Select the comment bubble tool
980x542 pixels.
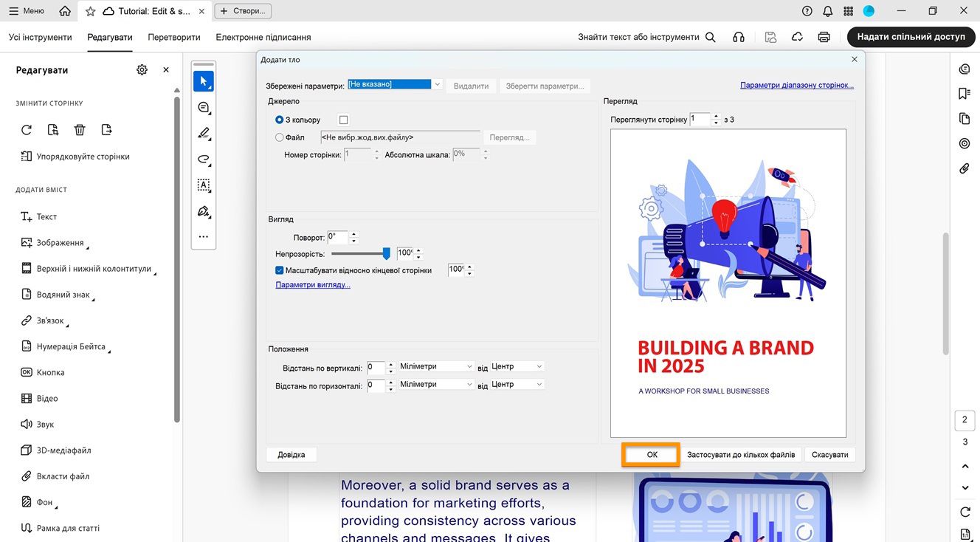204,108
